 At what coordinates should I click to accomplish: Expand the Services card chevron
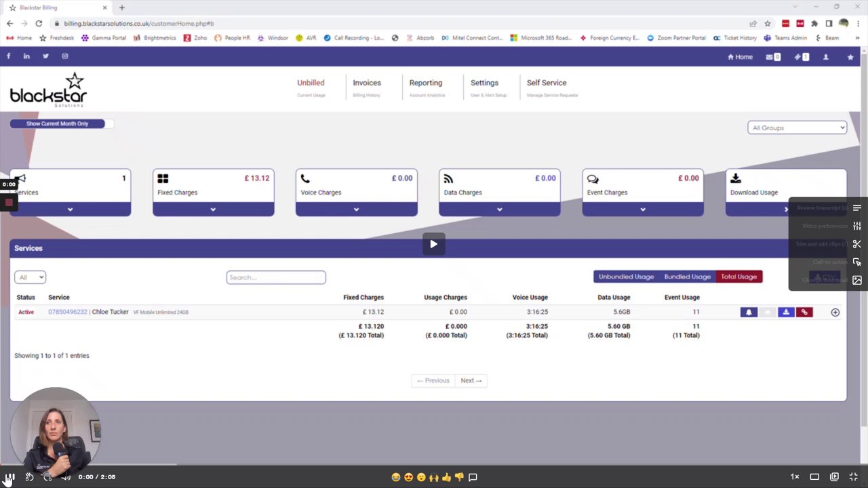[x=70, y=209]
